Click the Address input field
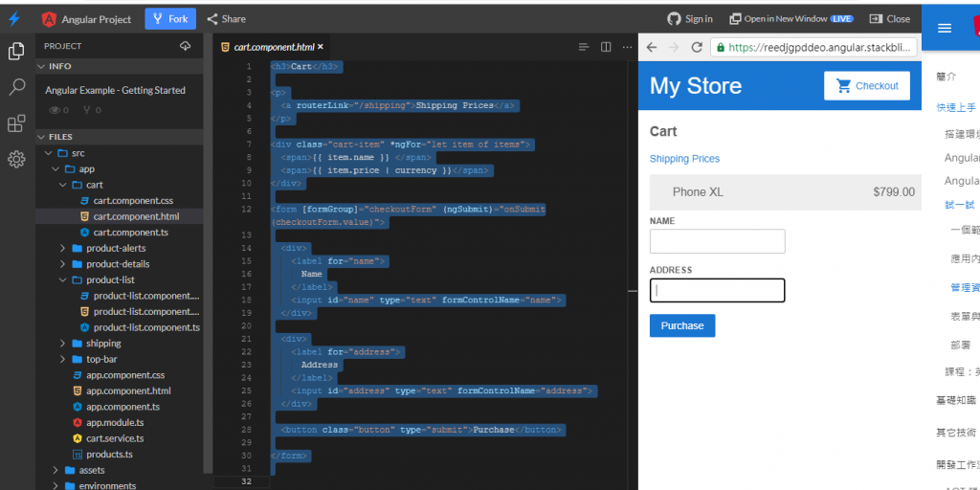Viewport: 980px width, 490px height. 718,291
